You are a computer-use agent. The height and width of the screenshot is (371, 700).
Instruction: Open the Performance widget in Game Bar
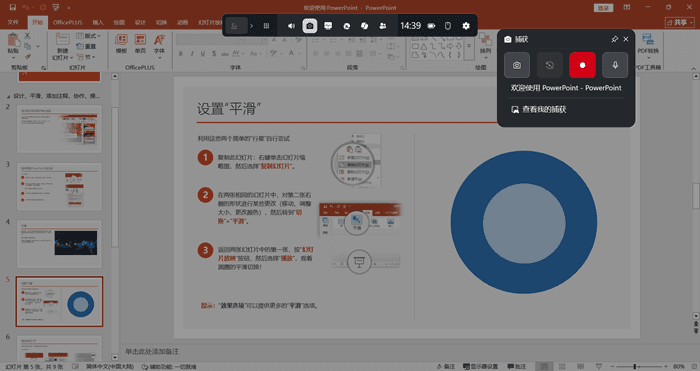328,26
